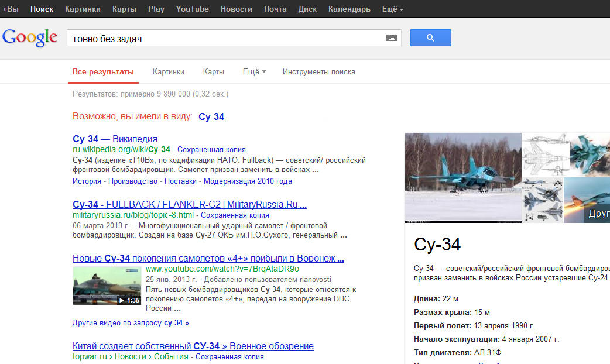Click the Первый полет: 13 апреля 1990 fact
The height and width of the screenshot is (364, 610).
[474, 326]
